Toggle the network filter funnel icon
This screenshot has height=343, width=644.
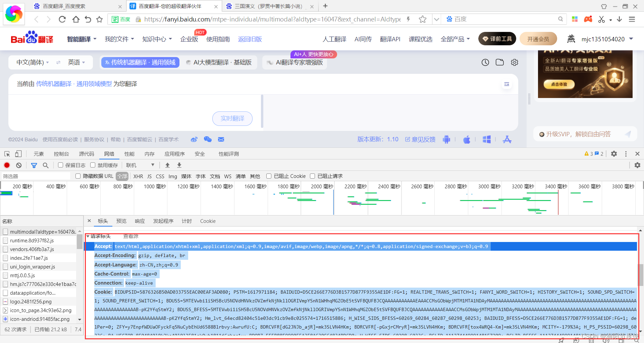pyautogui.click(x=34, y=165)
